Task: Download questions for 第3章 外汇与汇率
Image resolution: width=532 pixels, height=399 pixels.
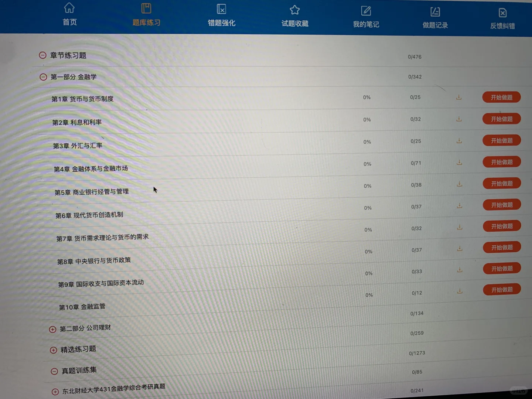Action: (x=459, y=141)
